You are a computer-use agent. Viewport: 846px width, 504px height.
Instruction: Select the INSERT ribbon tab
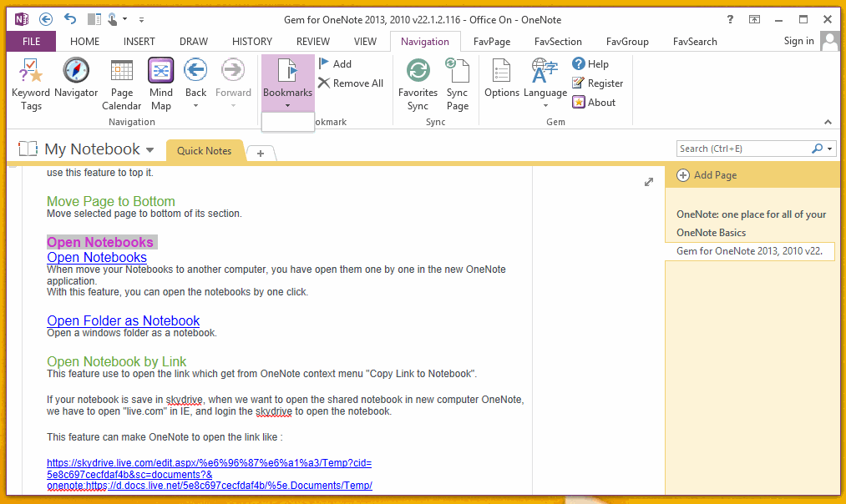[x=139, y=42]
